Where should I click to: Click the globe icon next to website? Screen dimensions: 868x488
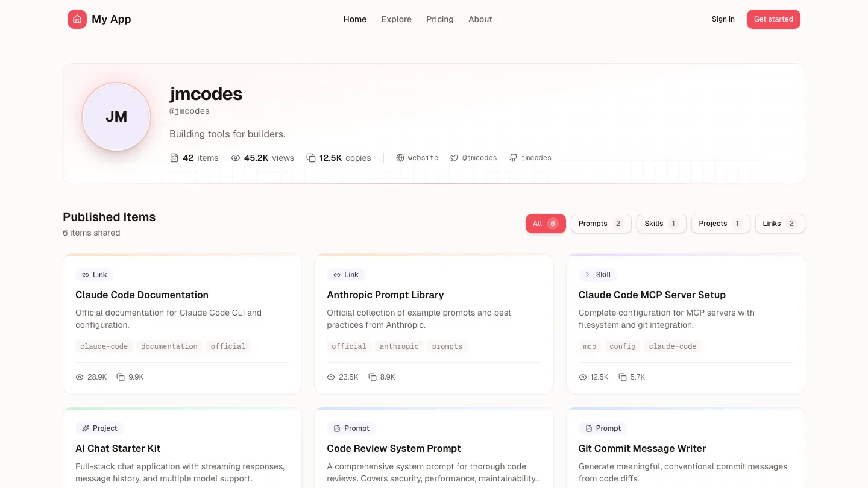(400, 158)
